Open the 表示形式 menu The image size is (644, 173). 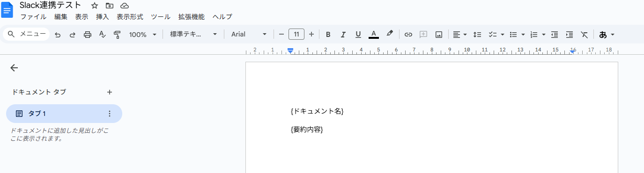(130, 16)
